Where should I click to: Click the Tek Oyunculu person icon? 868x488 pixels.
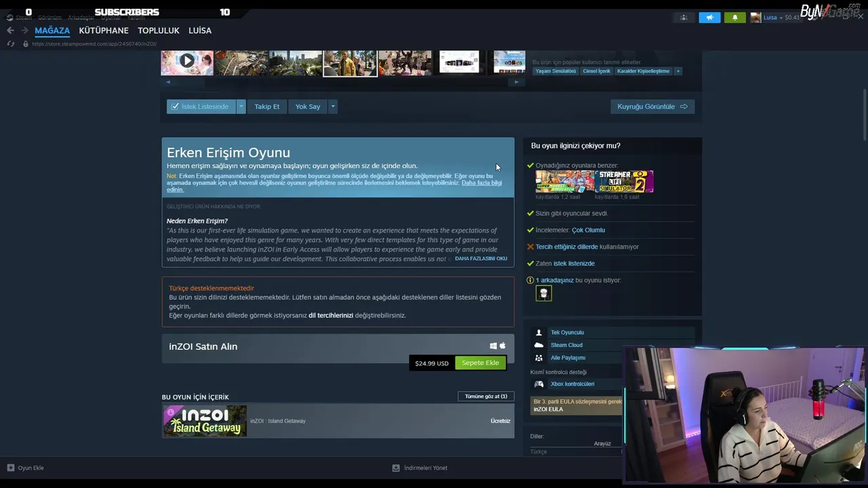tap(539, 333)
